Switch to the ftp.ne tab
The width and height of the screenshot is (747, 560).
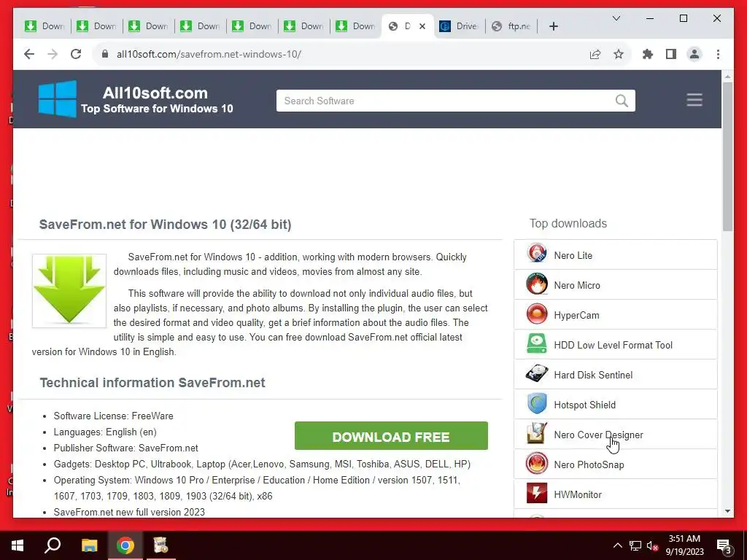(511, 26)
